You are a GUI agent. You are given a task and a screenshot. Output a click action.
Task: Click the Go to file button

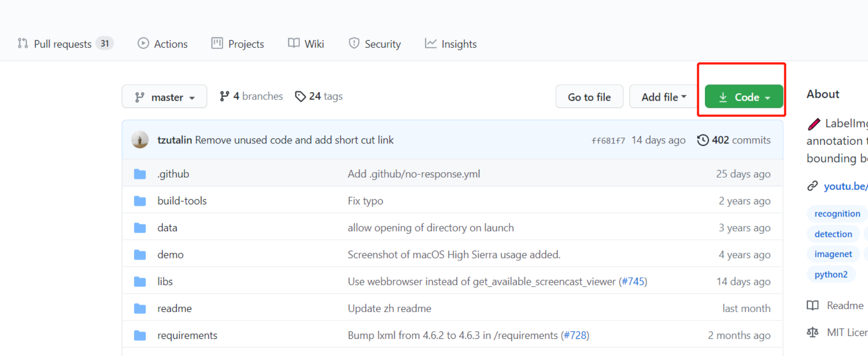point(589,97)
